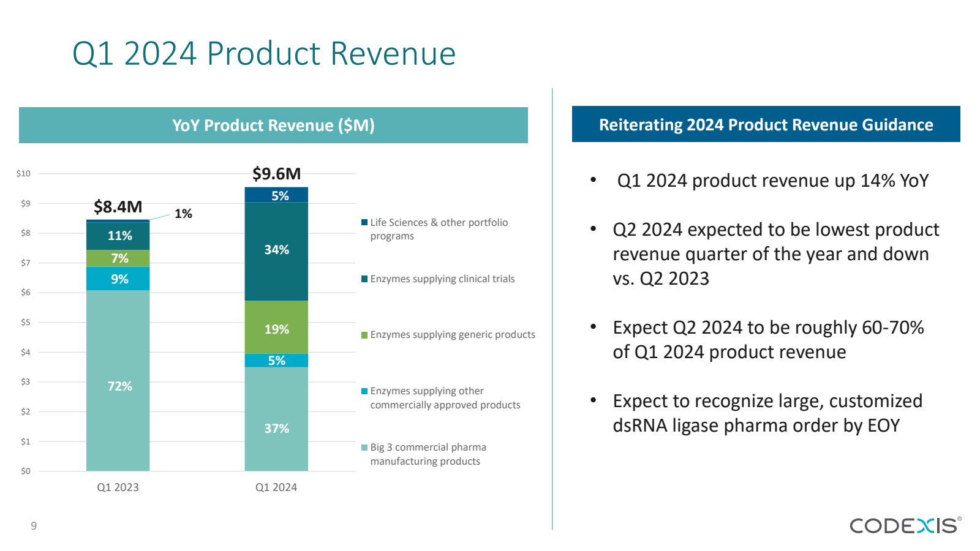Viewport: 980px width, 551px height.
Task: Click the bullet Q1 2024 product revenue up 14% YoY
Action: (773, 181)
